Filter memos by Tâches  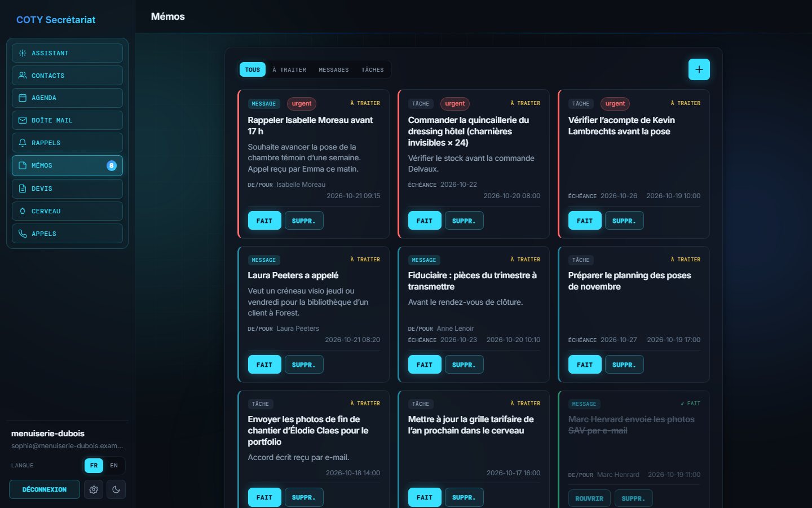[373, 69]
